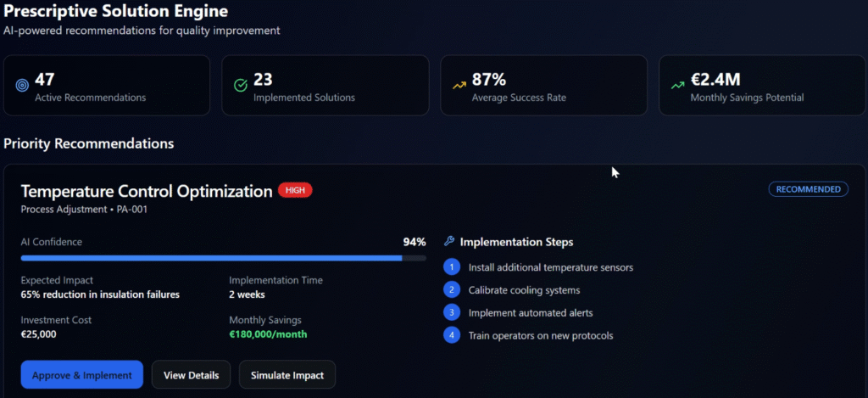Screen dimensions: 868x398
Task: Click the step 3 circle badge
Action: (x=453, y=312)
